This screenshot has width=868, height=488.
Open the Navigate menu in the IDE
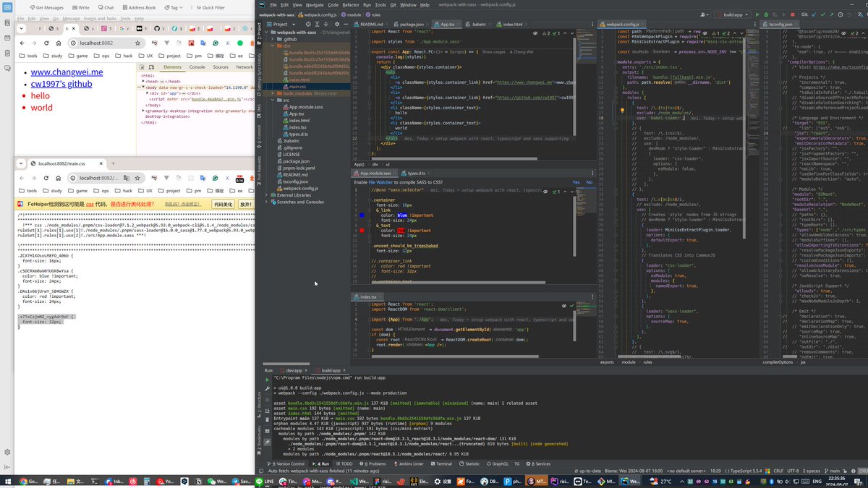click(x=314, y=4)
